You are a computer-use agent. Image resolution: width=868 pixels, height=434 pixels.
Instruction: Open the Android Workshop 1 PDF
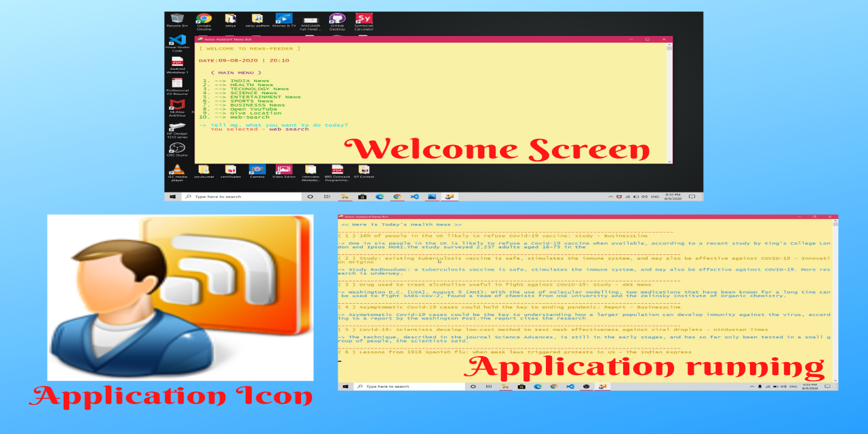pyautogui.click(x=177, y=65)
